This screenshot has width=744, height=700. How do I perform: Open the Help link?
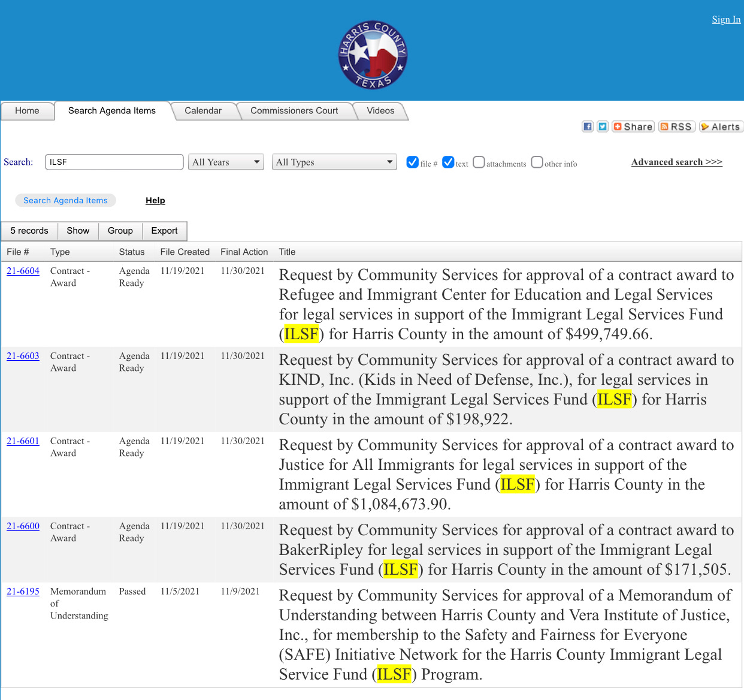(155, 200)
